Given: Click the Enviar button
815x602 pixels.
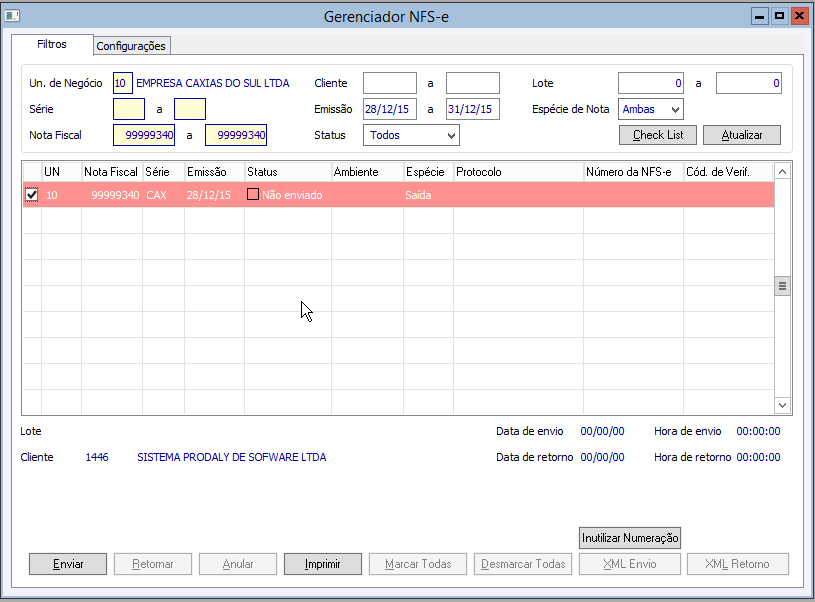Looking at the screenshot, I should (68, 564).
